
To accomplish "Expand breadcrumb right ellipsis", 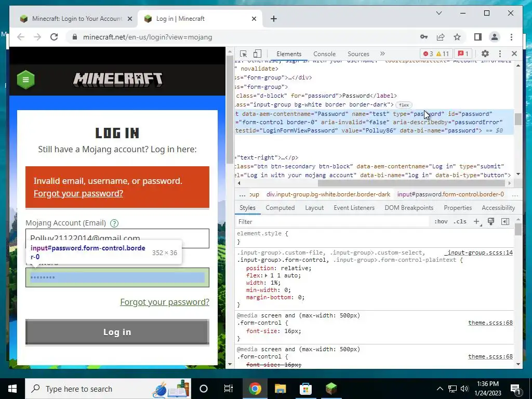I will pyautogui.click(x=515, y=194).
